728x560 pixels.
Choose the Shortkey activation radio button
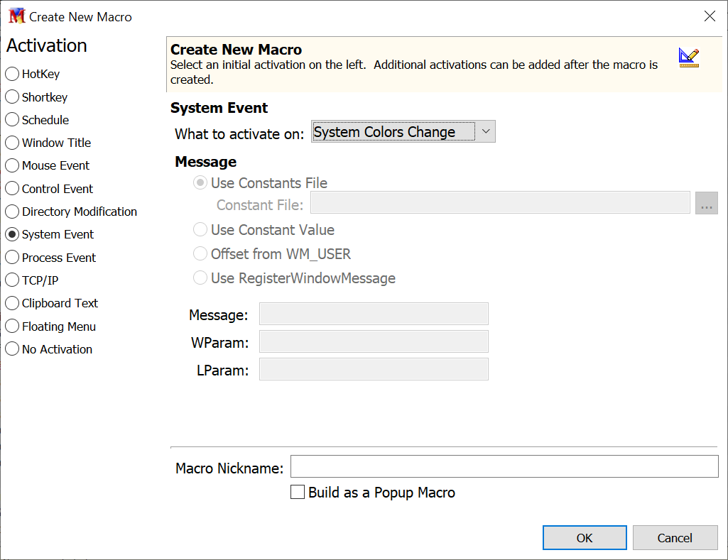[12, 97]
